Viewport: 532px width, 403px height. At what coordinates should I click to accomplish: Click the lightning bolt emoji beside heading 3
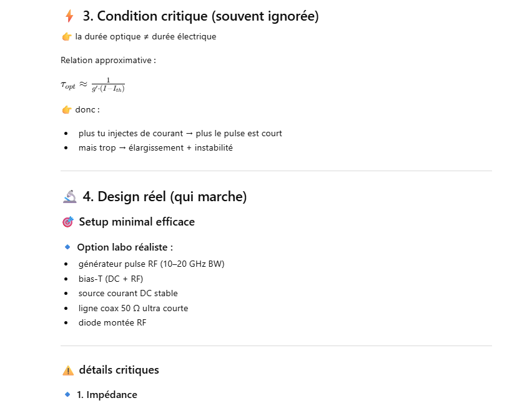pos(69,17)
